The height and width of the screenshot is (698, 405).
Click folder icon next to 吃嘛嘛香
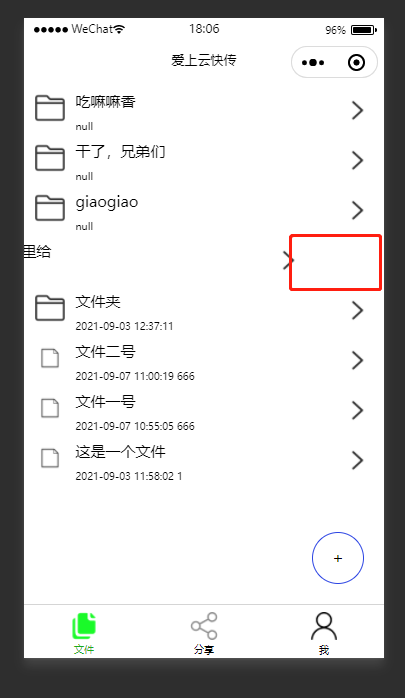pyautogui.click(x=50, y=108)
